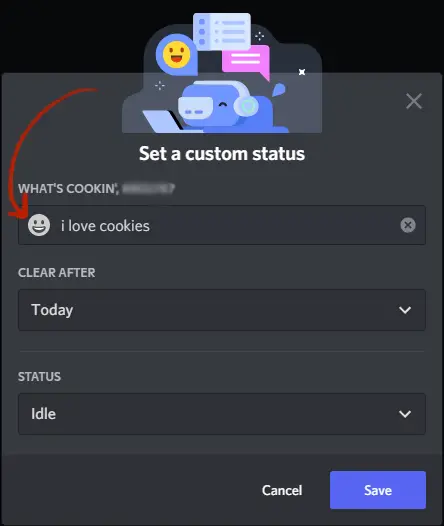Screen dimensions: 444x526
Task: Click the "WHAT'S COOKIN'" label
Action: [68, 189]
